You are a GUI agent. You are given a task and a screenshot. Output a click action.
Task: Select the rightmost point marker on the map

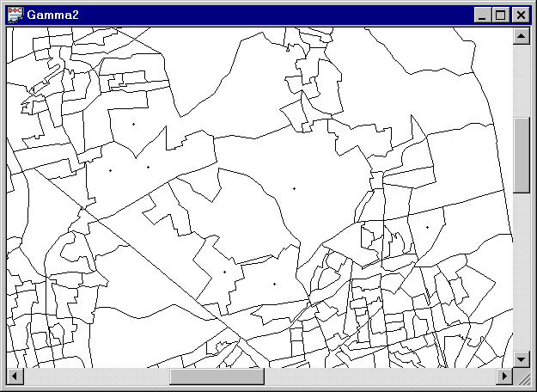427,227
